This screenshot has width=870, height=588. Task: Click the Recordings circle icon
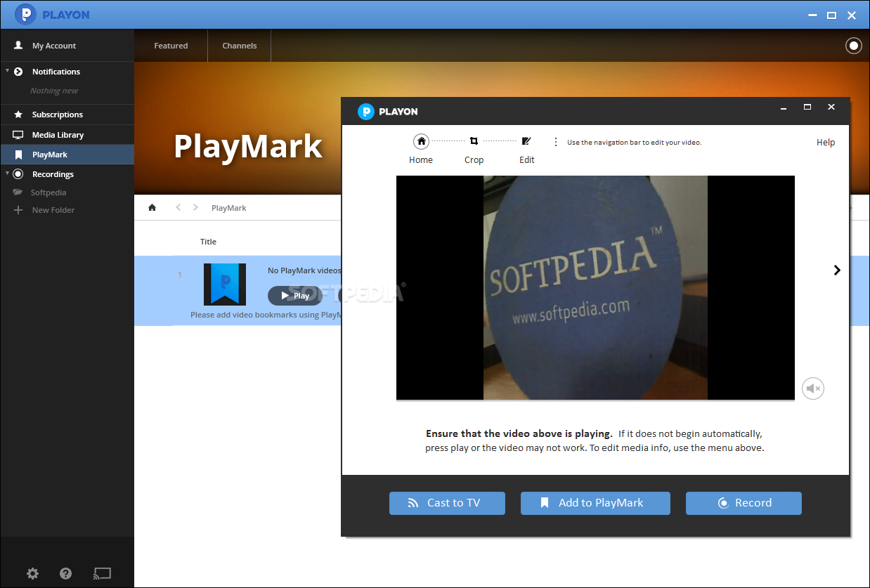[x=18, y=174]
